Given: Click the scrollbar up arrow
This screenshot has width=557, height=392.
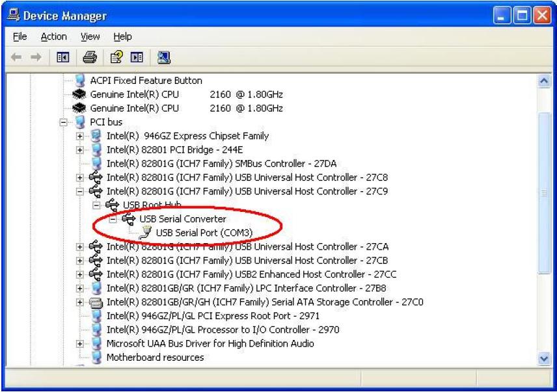Looking at the screenshot, I should point(544,81).
